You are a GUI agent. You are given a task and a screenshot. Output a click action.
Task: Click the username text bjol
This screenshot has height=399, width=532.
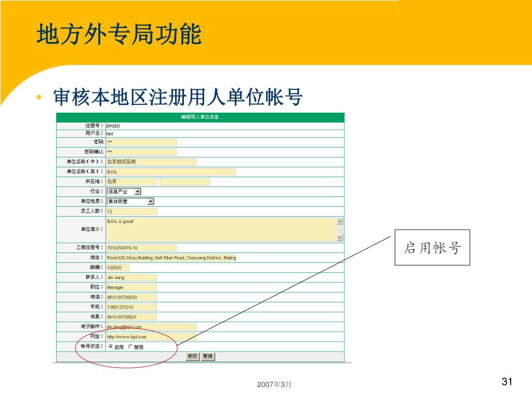tap(110, 134)
